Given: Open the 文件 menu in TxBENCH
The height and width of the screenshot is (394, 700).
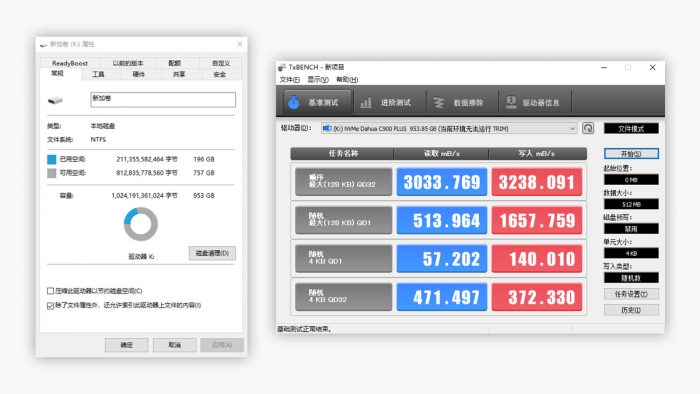Looking at the screenshot, I should pos(289,79).
